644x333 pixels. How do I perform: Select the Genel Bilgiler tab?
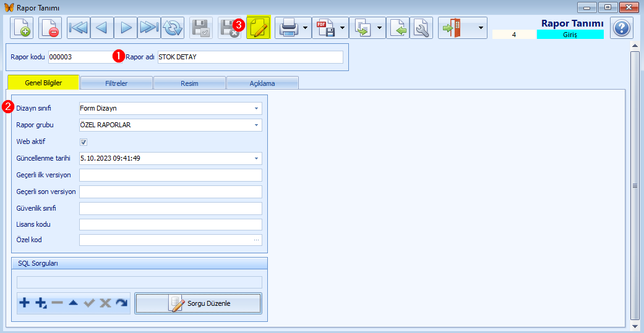point(43,83)
